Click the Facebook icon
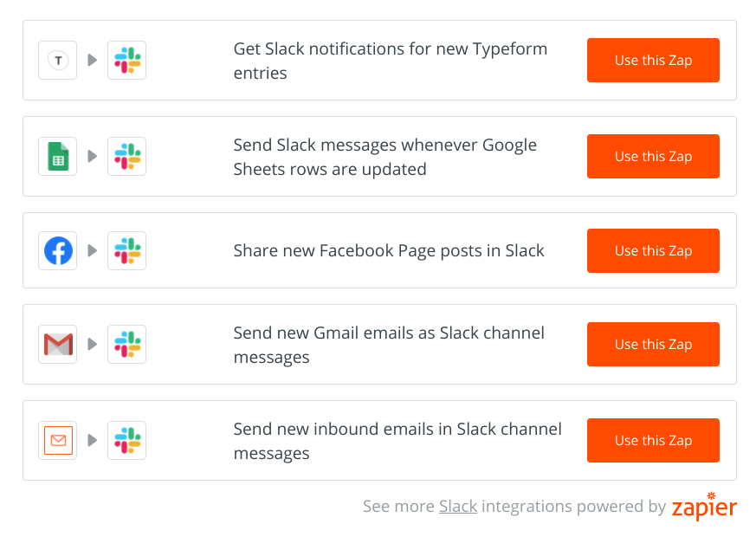 (58, 251)
